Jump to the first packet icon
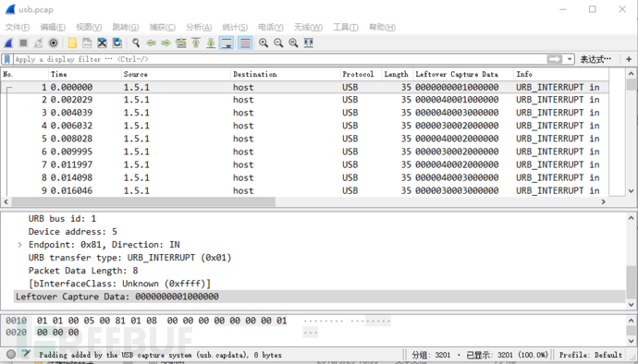The width and height of the screenshot is (638, 364). click(196, 42)
